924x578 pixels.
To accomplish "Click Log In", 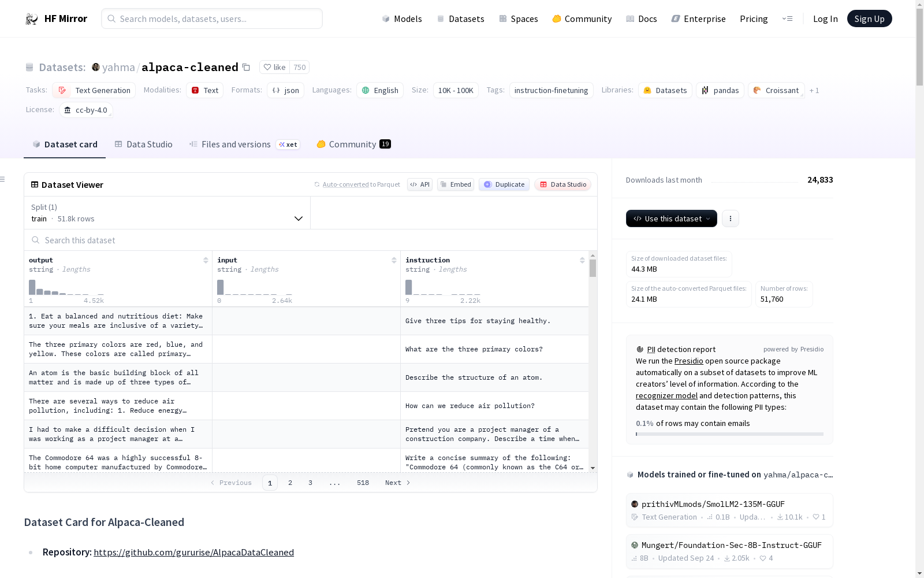I will (x=825, y=19).
